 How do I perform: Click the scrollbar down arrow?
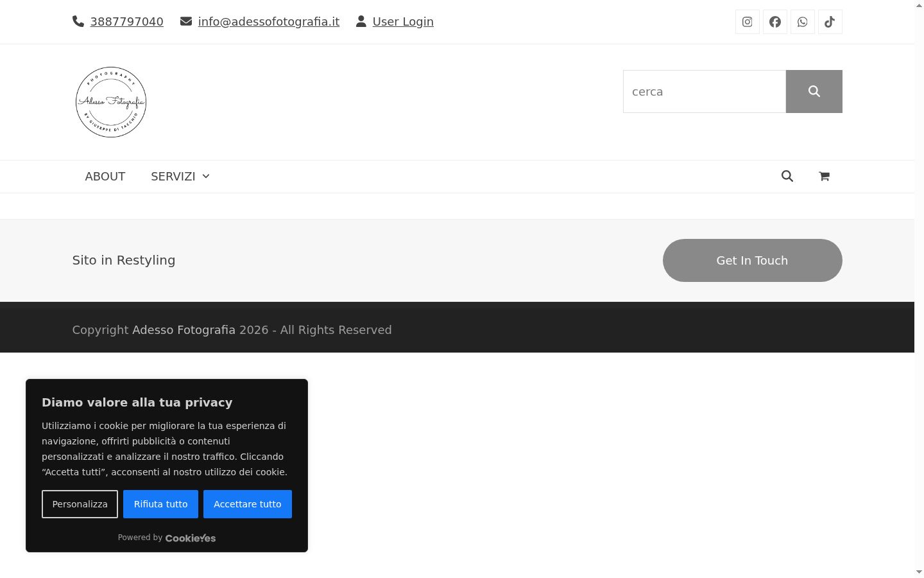click(x=919, y=572)
